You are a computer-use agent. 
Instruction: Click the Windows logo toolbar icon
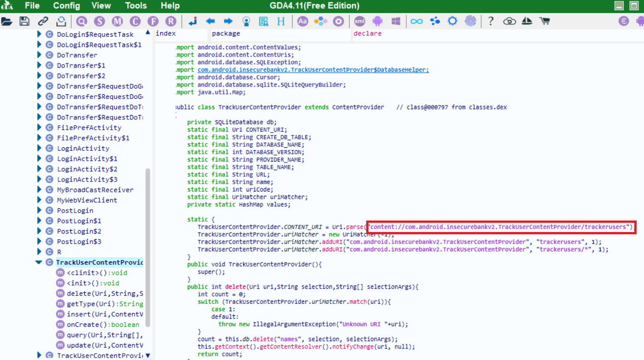(x=395, y=21)
